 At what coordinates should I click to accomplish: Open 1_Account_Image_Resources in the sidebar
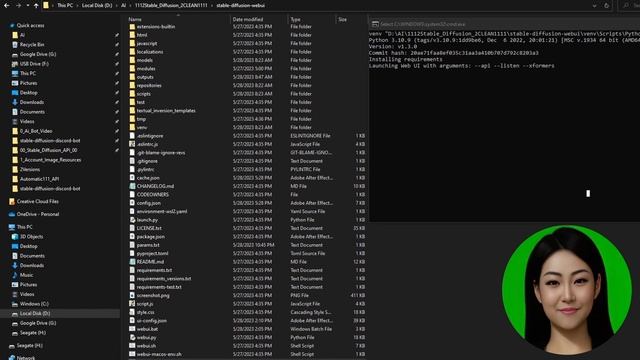tap(50, 160)
